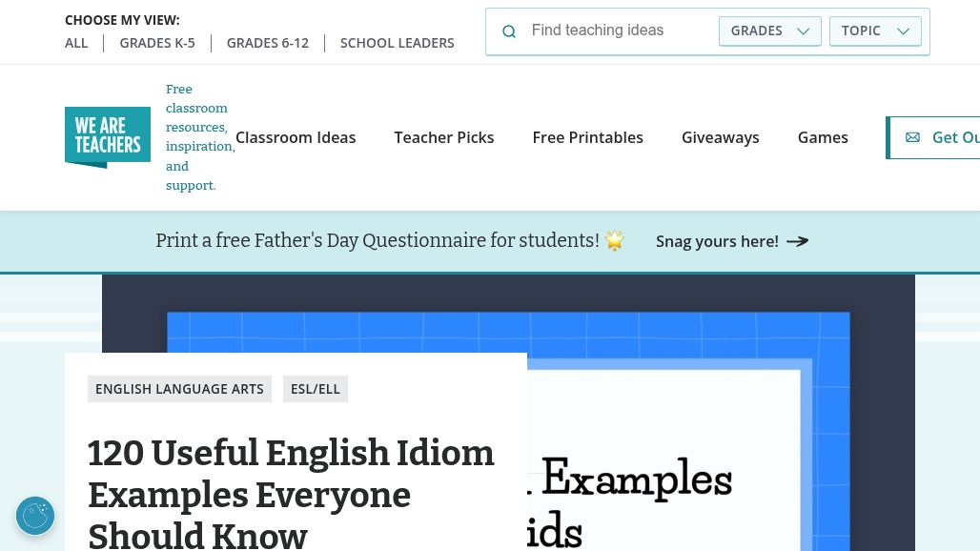Click the TOPIC dropdown chevron arrow
Image resolution: width=980 pixels, height=551 pixels.
pyautogui.click(x=903, y=31)
